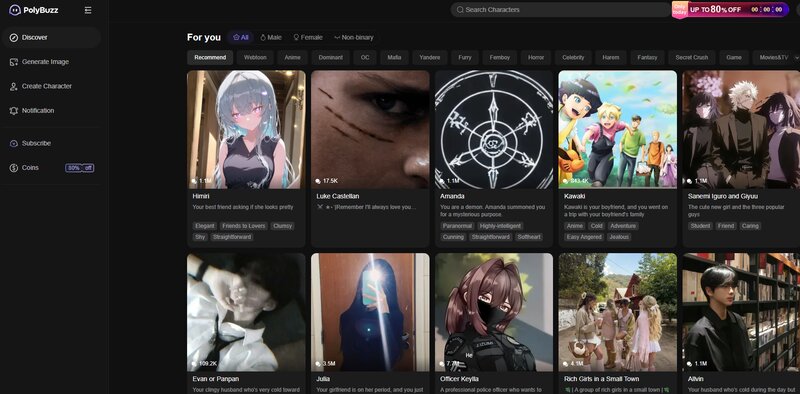Open the Kawaki character thumbnail

point(618,130)
